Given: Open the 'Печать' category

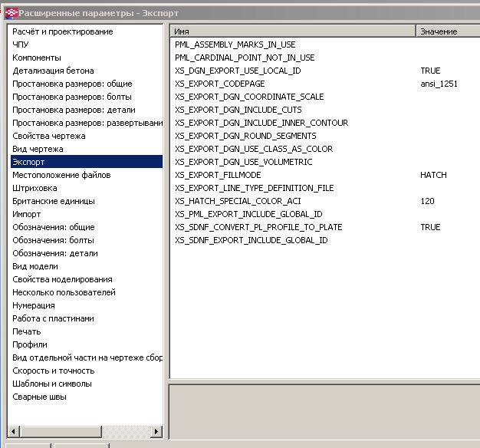Looking at the screenshot, I should pyautogui.click(x=27, y=331).
